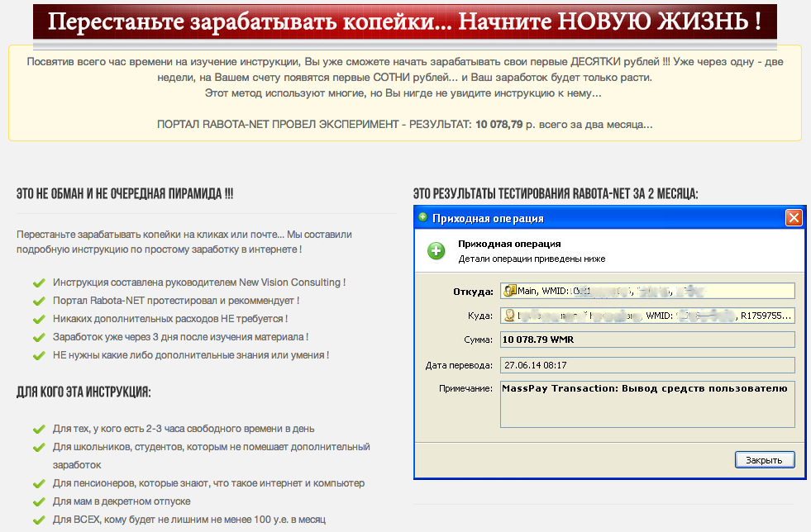Click checkmark beside Для школьников, студентов
This screenshot has height=532, width=811.
coord(39,447)
